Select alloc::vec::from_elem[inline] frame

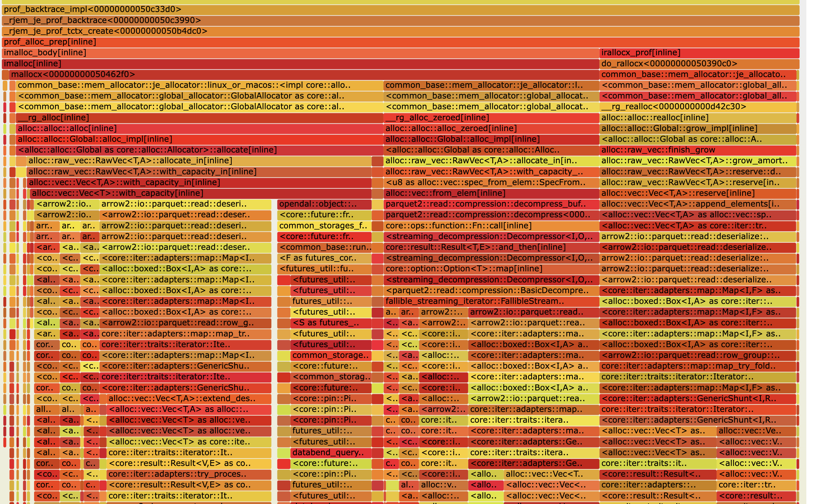coord(491,193)
